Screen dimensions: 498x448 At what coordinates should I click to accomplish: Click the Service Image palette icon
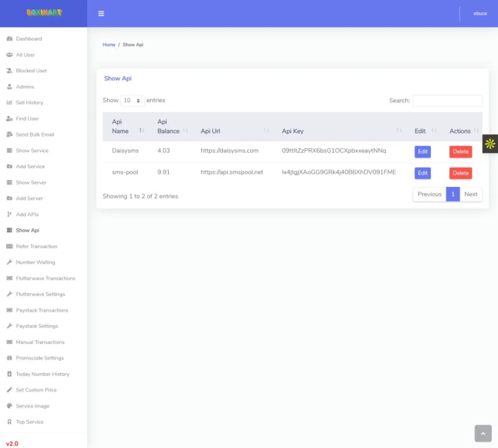10,406
